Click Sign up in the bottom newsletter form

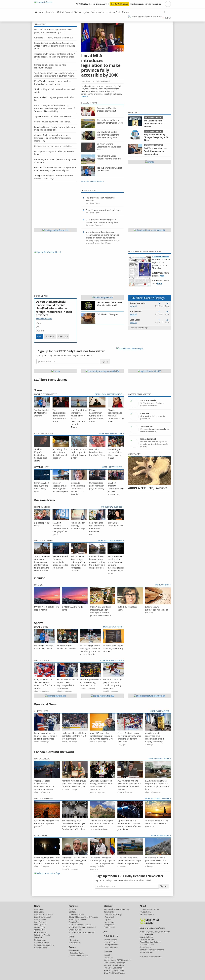[164, 886]
